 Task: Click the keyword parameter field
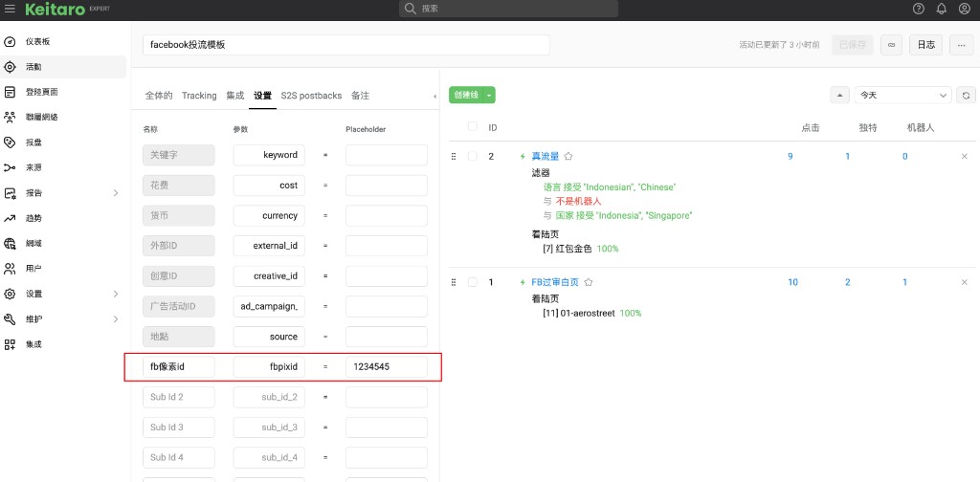[x=269, y=155]
